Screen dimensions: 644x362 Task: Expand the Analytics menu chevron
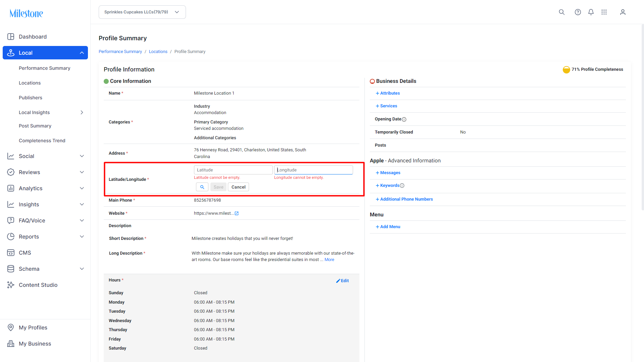(82, 188)
